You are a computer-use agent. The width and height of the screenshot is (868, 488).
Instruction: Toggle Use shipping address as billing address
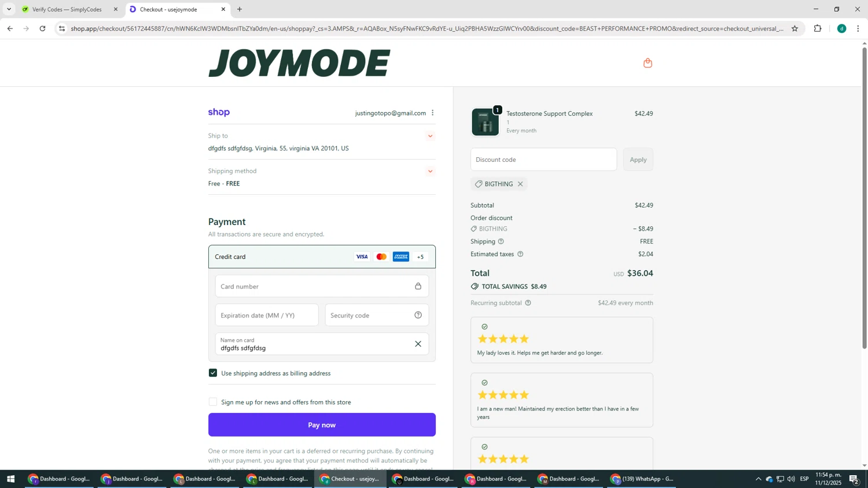[213, 373]
